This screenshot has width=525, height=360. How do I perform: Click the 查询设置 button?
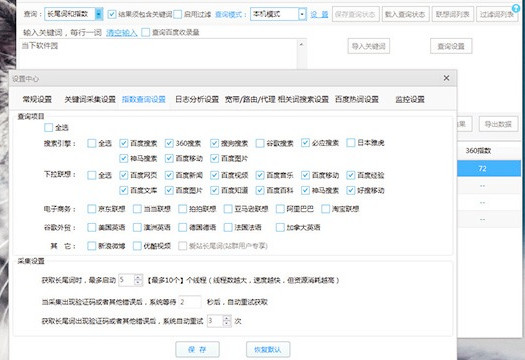tap(451, 46)
